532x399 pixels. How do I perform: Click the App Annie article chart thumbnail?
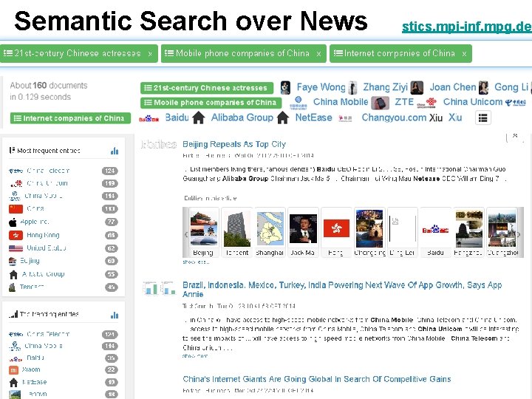pyautogui.click(x=159, y=288)
